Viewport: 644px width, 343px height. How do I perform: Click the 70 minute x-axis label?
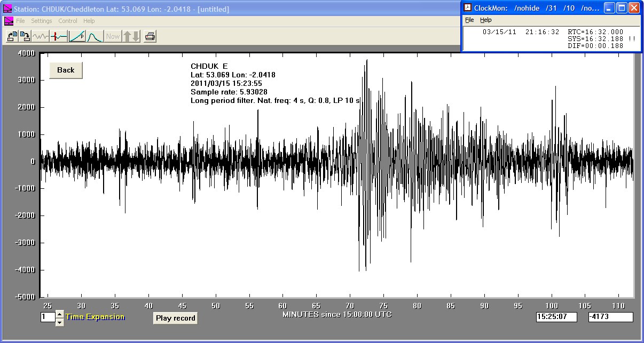[350, 306]
